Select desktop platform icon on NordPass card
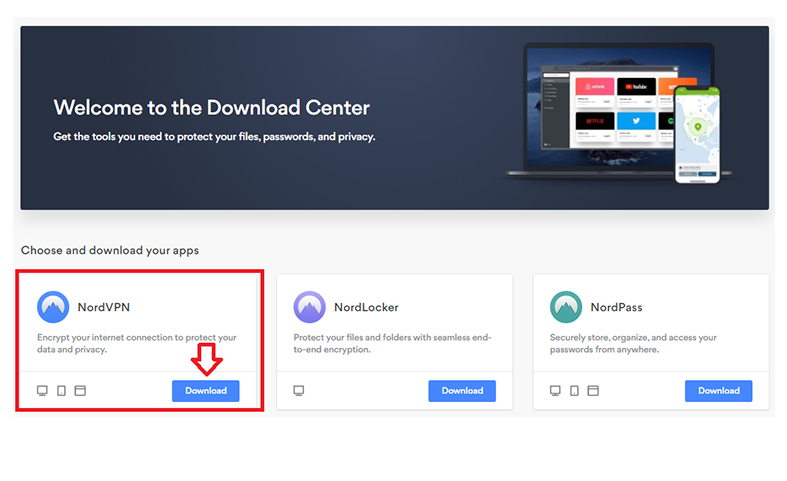Image resolution: width=787 pixels, height=481 pixels. (555, 391)
